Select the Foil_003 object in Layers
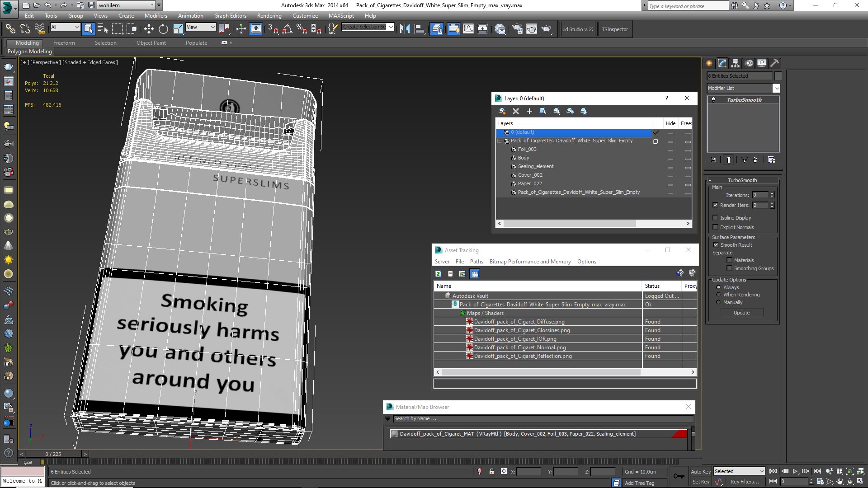868x488 pixels. coord(527,150)
